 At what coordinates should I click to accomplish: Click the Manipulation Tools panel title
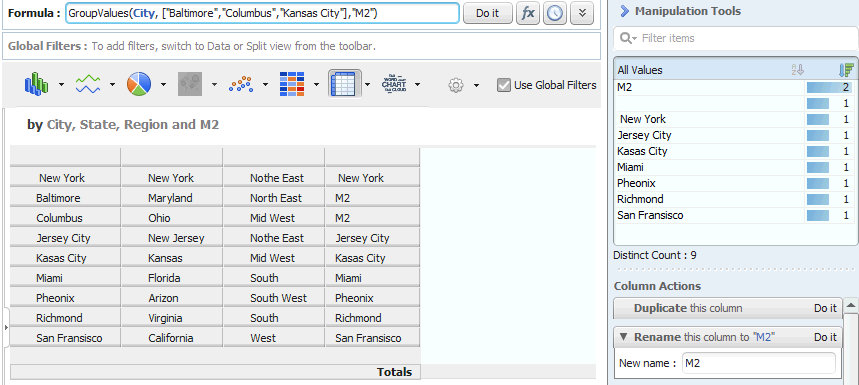(688, 11)
